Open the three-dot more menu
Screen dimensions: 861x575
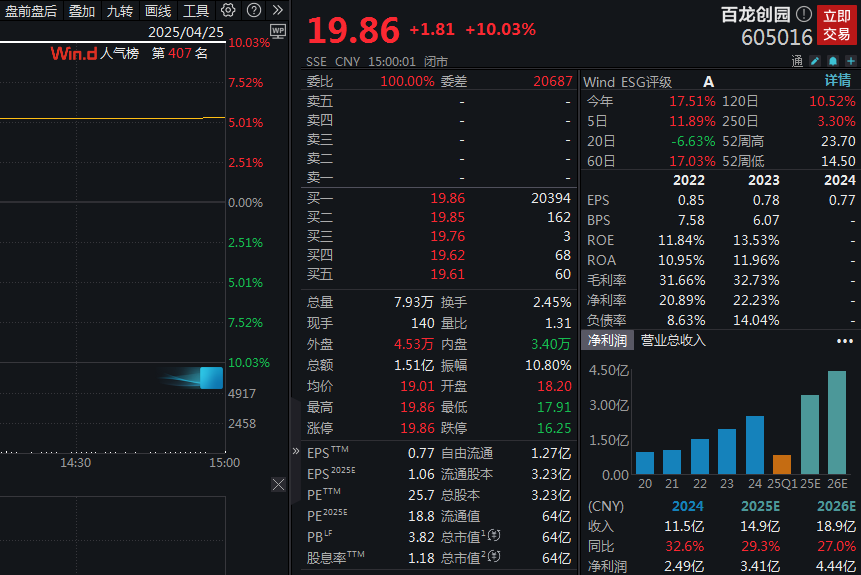(845, 341)
